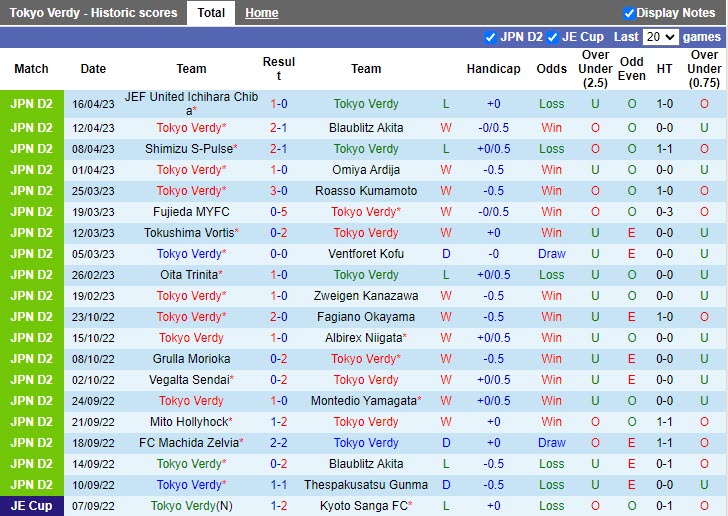Click the Result column header
Screen dimensions: 728x516
point(279,69)
